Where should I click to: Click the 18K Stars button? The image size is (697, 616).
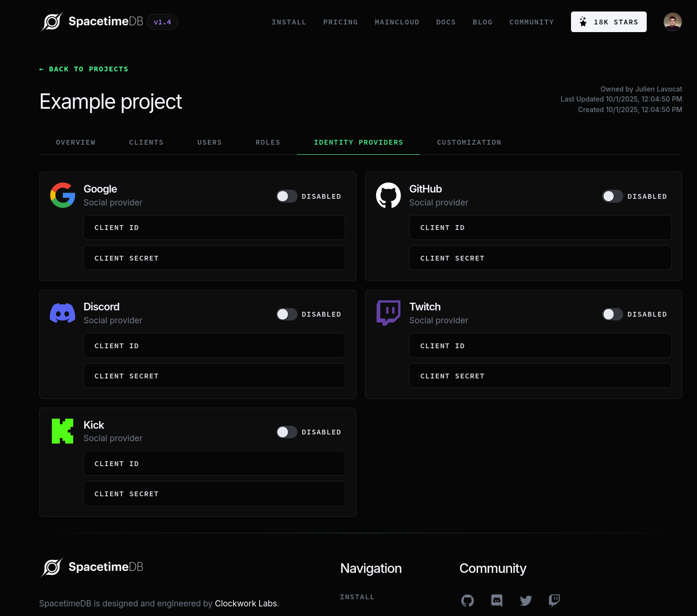pyautogui.click(x=608, y=22)
